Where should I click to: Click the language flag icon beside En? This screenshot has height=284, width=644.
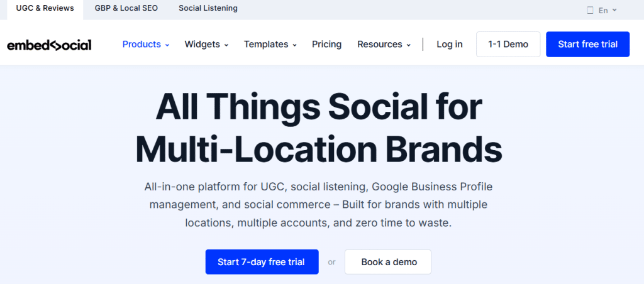coord(590,10)
